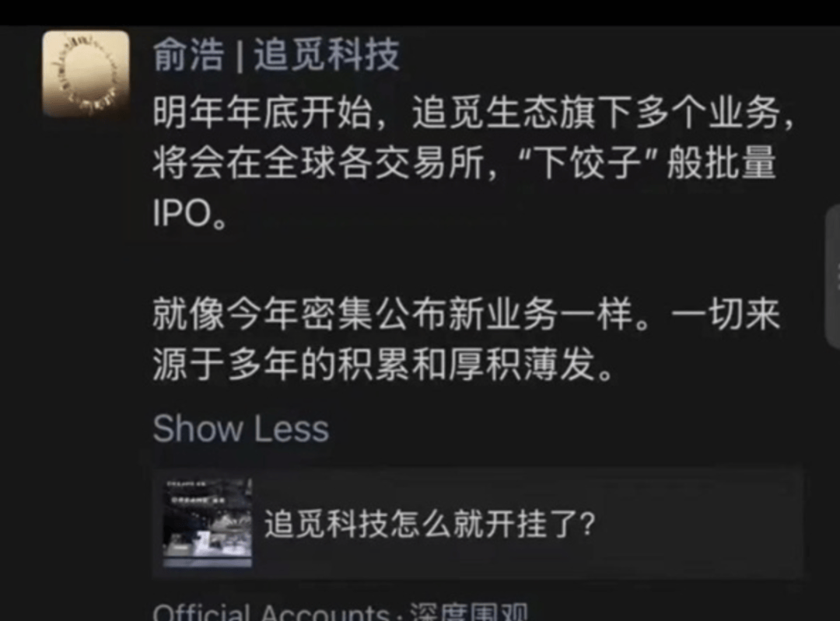Screen dimensions: 840x621
Task: Tap the black bar above the post
Action: click(x=420, y=12)
